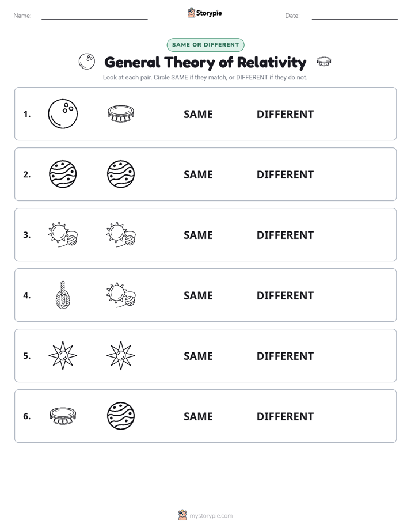The height and width of the screenshot is (532, 411).
Task: Mark DIFFERENT for question 4
Action: (x=285, y=295)
